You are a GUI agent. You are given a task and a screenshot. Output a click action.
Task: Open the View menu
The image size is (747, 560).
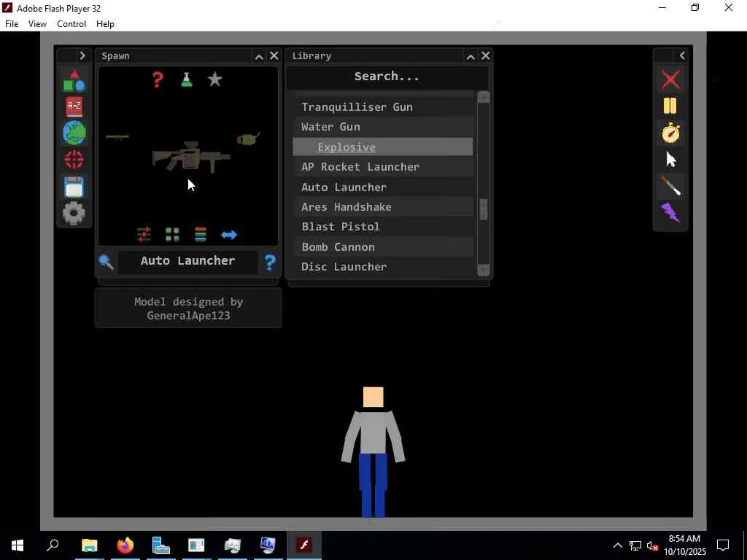pyautogui.click(x=37, y=24)
